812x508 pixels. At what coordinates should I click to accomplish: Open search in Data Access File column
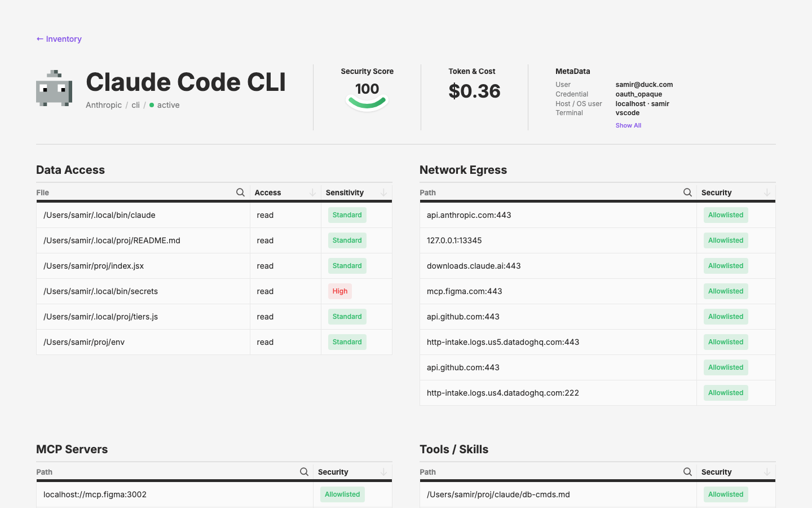click(240, 192)
